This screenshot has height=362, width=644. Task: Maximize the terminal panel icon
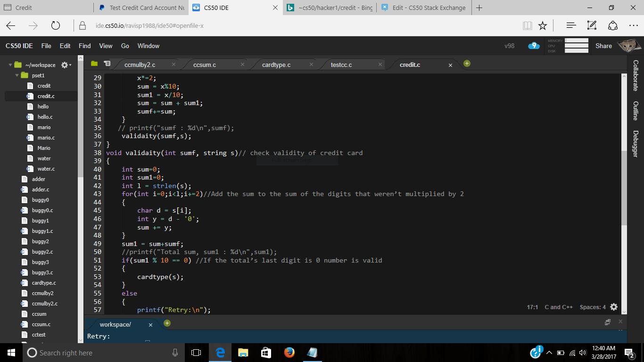tap(608, 322)
